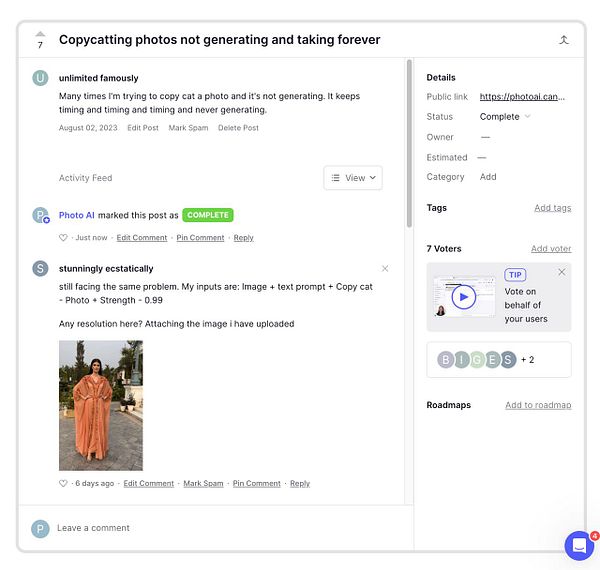Like the comment posted 6 days ago
This screenshot has height=570, width=600.
tap(63, 483)
